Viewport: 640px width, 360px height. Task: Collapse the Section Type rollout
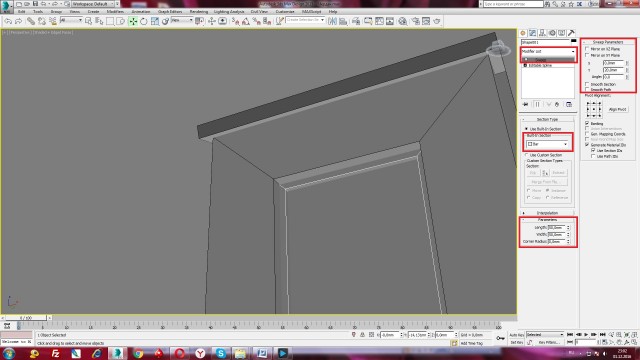pos(547,119)
